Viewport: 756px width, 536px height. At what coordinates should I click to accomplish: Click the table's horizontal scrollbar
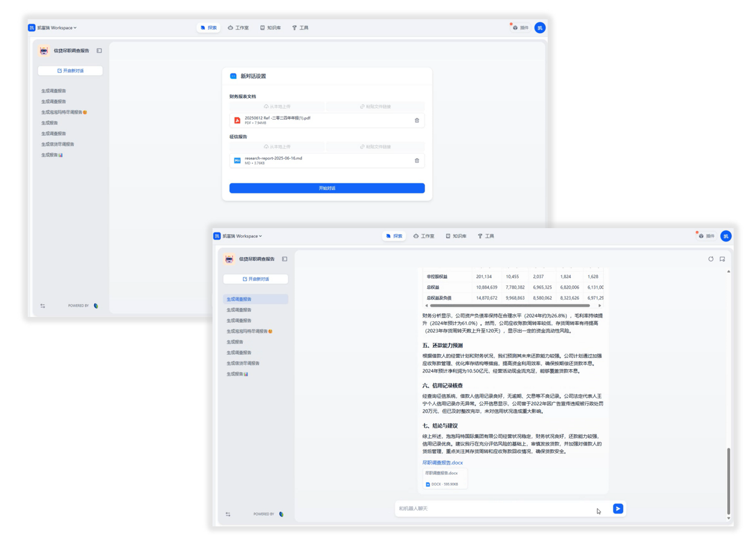click(x=509, y=305)
